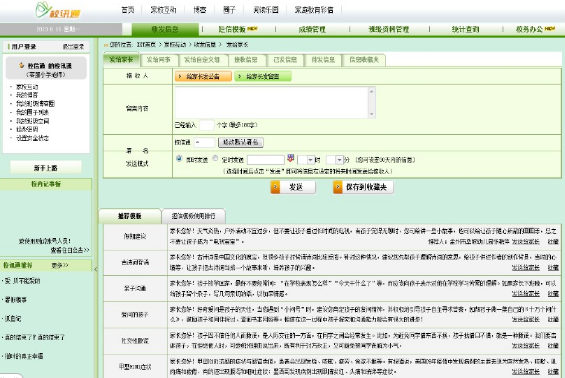Click the 查看往日公告>> link
Viewport: 565px width, 378px height.
tap(70, 250)
